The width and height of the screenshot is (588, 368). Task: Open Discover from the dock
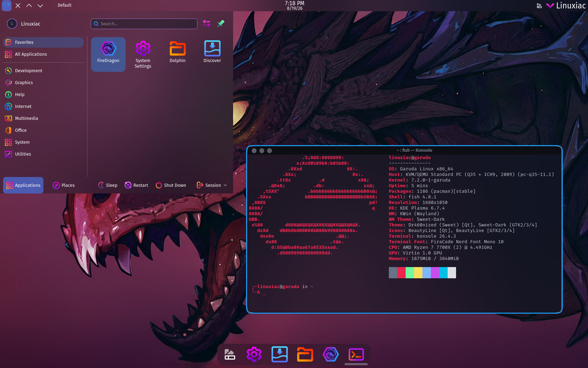pos(280,355)
